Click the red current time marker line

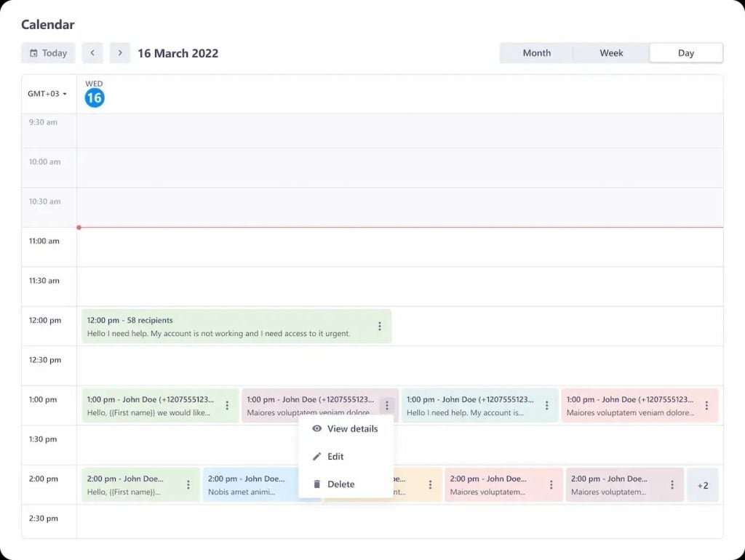[x=400, y=228]
